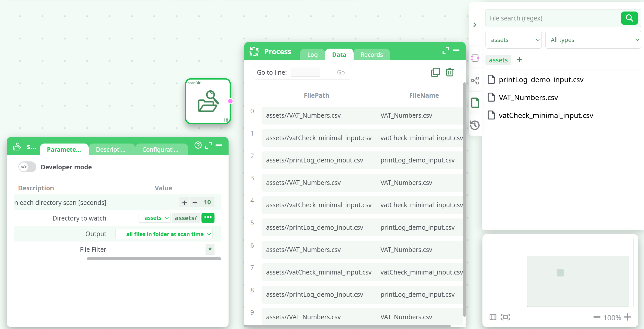The height and width of the screenshot is (329, 644).
Task: Open the files panel document sidebar icon
Action: [475, 103]
